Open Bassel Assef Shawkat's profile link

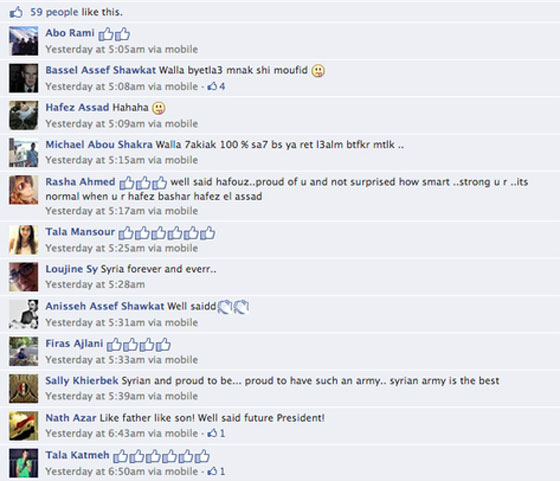click(100, 70)
